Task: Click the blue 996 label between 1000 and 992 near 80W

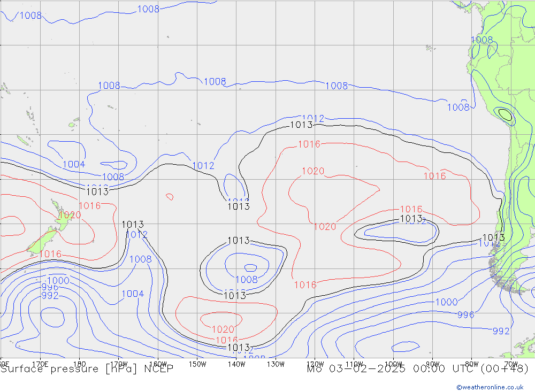Action: click(x=466, y=315)
